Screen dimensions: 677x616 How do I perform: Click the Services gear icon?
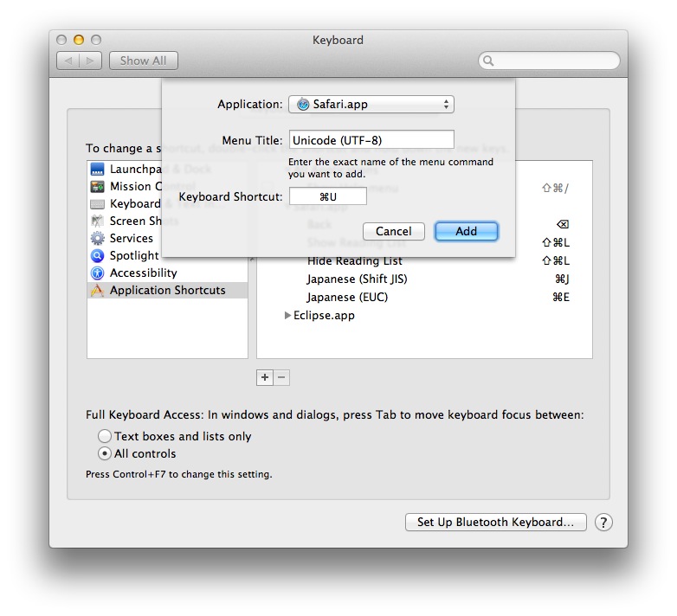coord(97,238)
